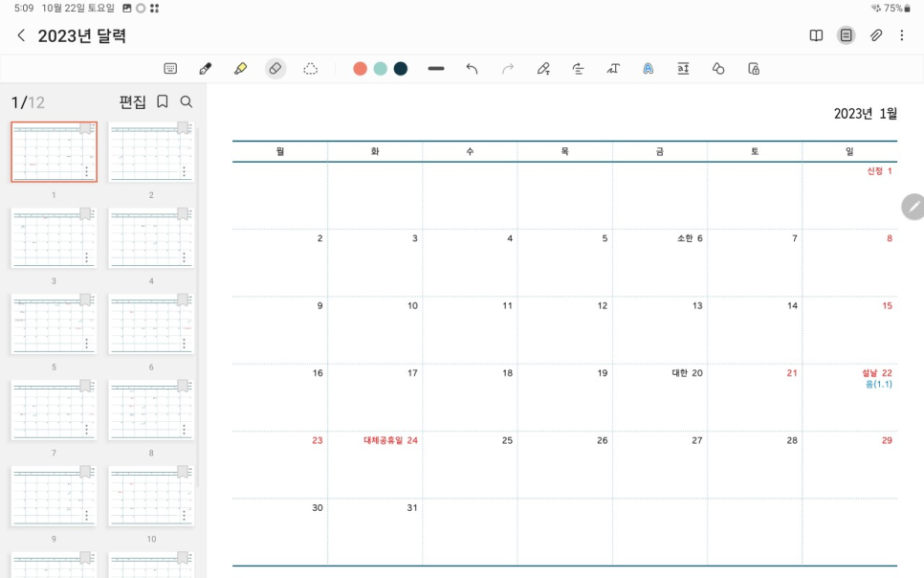The height and width of the screenshot is (578, 924).
Task: Open the pen thickness line setting
Action: pyautogui.click(x=436, y=68)
